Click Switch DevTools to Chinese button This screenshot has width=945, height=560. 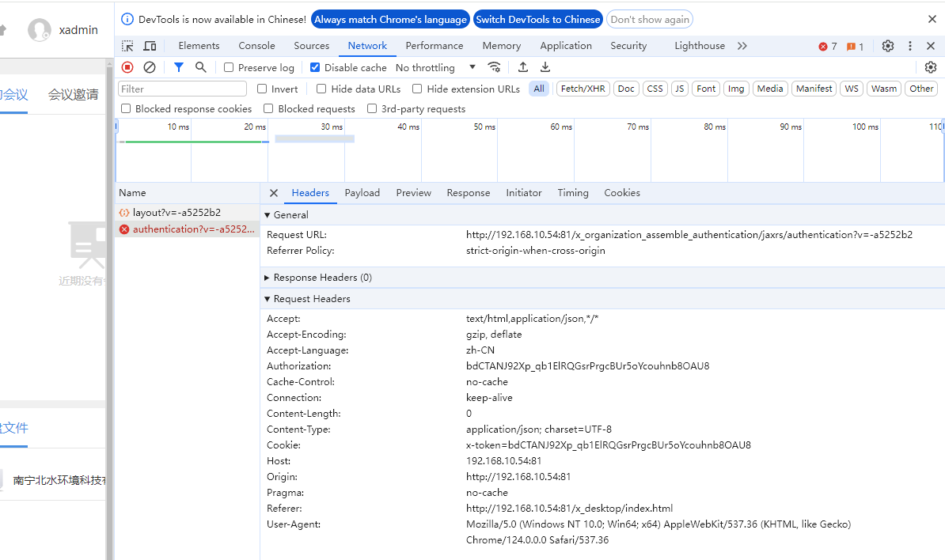(538, 19)
